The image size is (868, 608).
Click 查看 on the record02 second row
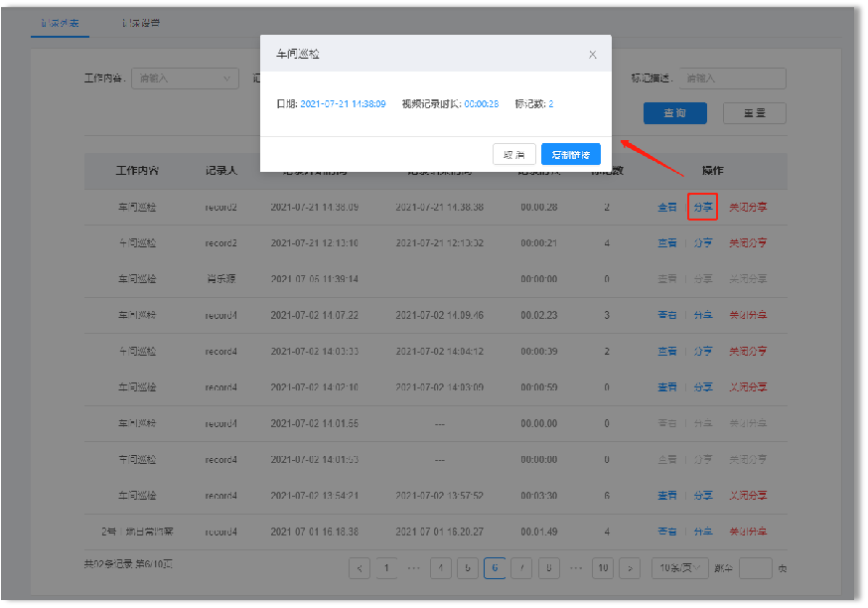[x=667, y=242]
